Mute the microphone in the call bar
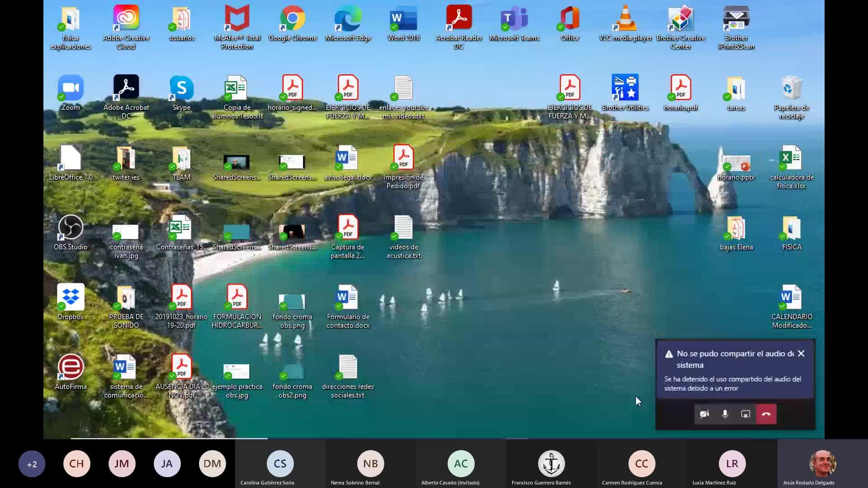 click(x=725, y=414)
